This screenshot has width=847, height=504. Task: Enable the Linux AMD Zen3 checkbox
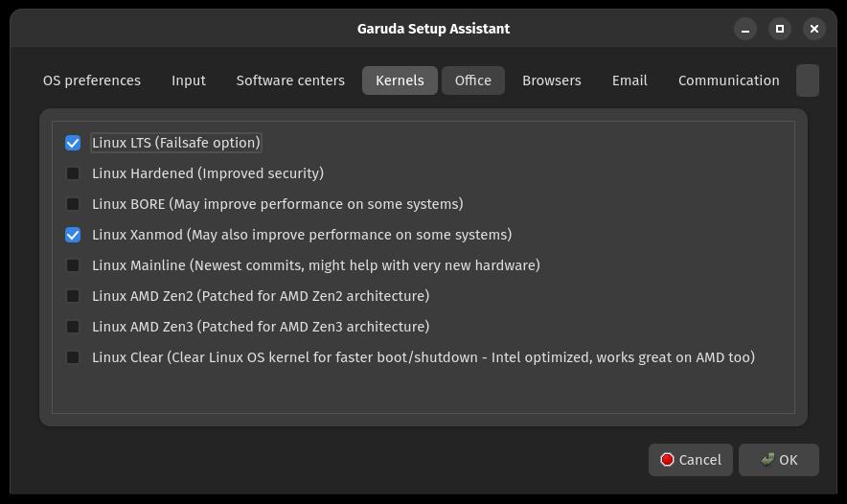pos(73,327)
